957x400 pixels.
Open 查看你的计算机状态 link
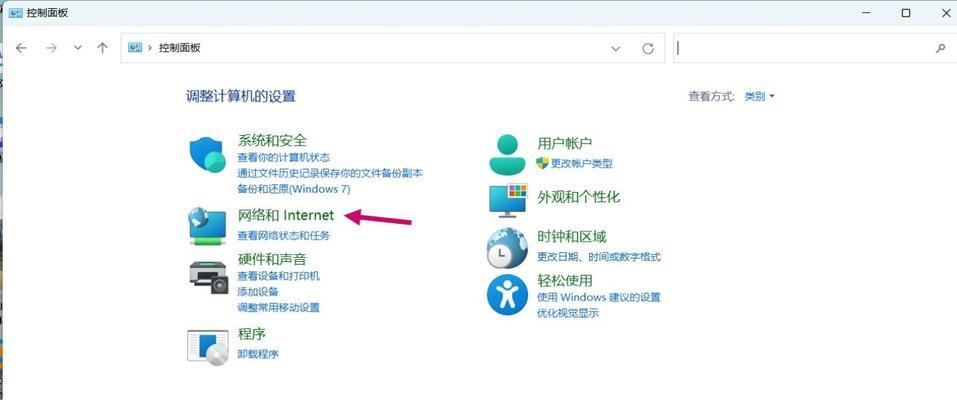pos(283,158)
